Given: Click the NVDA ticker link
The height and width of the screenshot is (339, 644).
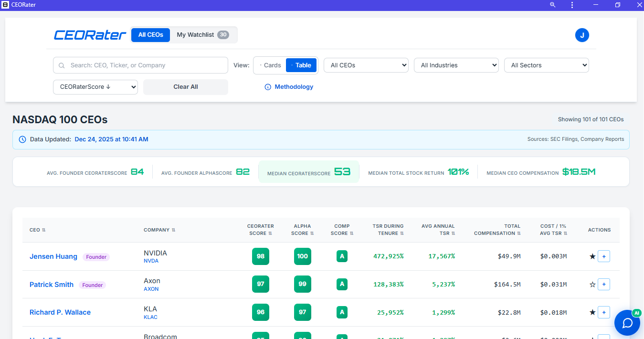Looking at the screenshot, I should pyautogui.click(x=151, y=261).
